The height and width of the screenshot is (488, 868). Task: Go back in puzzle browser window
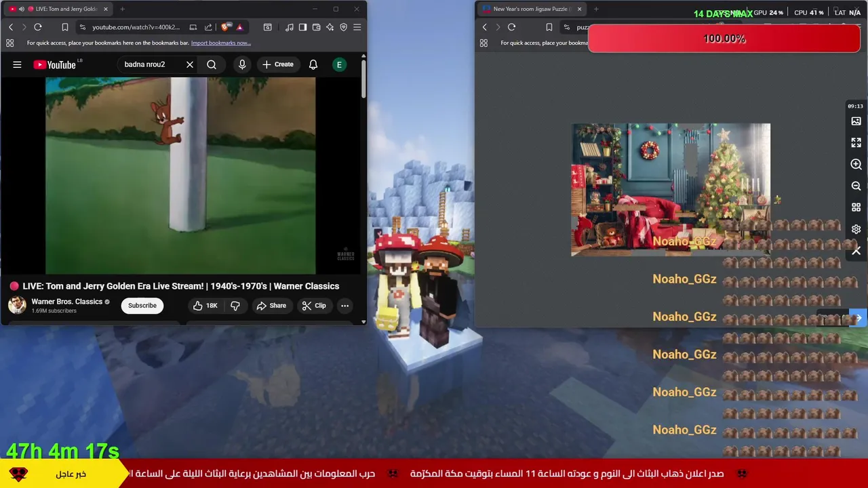(x=484, y=27)
